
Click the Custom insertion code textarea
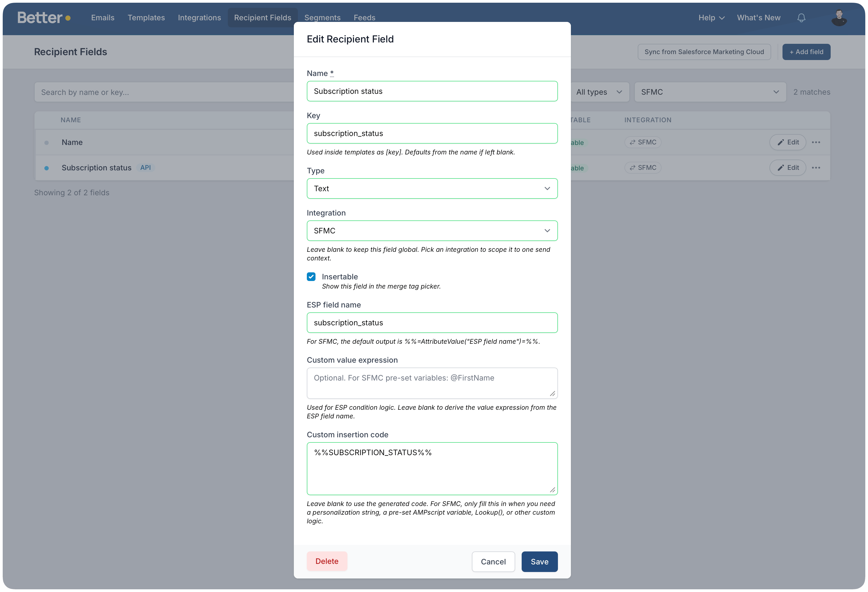click(x=432, y=468)
